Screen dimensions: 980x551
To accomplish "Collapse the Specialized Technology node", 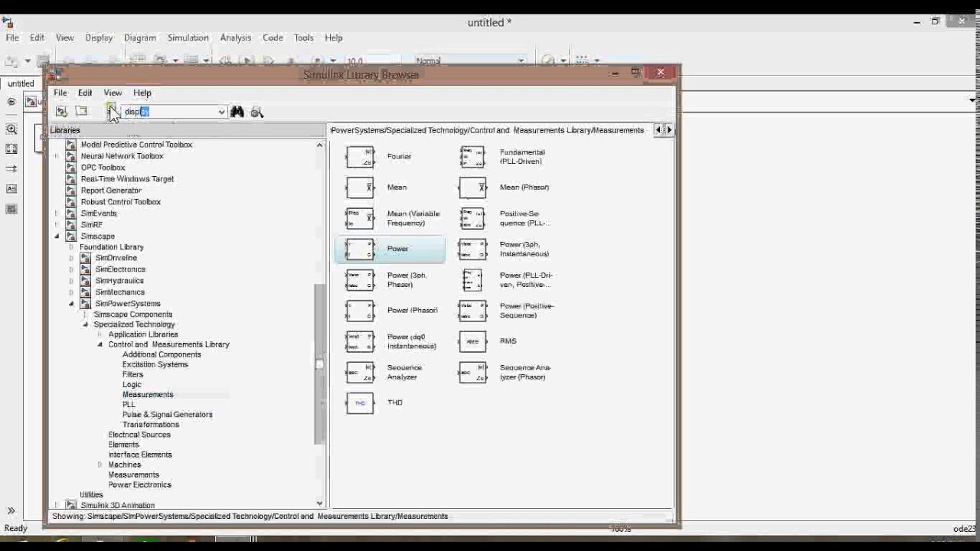I will [x=86, y=324].
